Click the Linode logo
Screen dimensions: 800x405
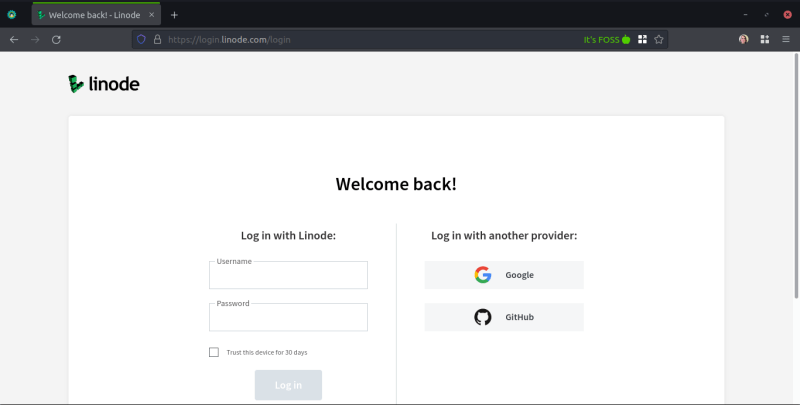pyautogui.click(x=103, y=85)
